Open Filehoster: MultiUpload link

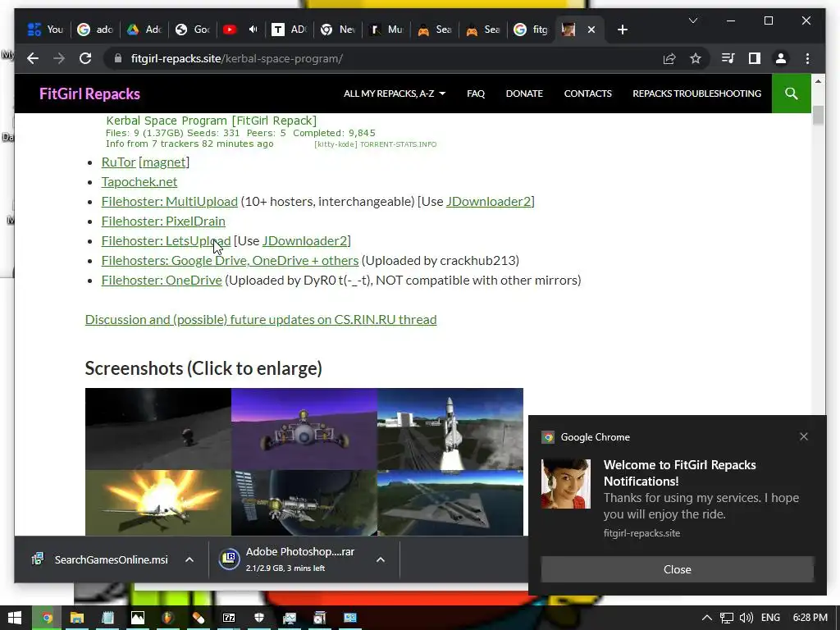pyautogui.click(x=169, y=202)
